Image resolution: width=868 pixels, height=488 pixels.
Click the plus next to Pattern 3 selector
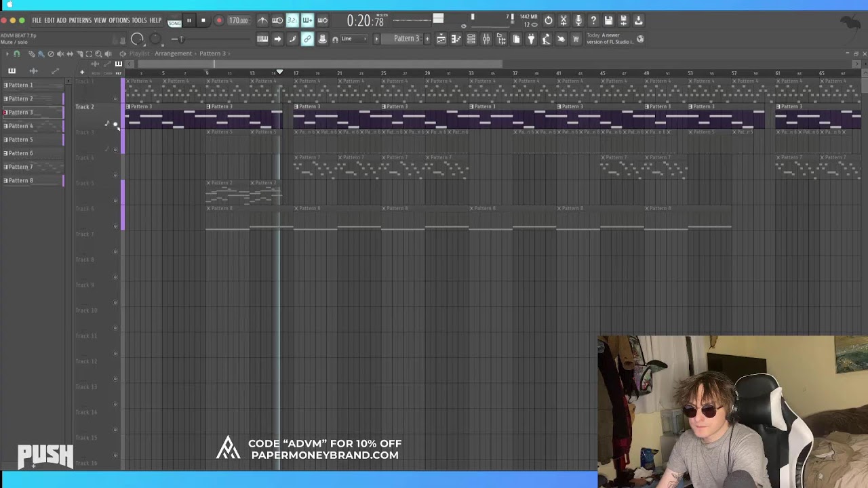427,39
